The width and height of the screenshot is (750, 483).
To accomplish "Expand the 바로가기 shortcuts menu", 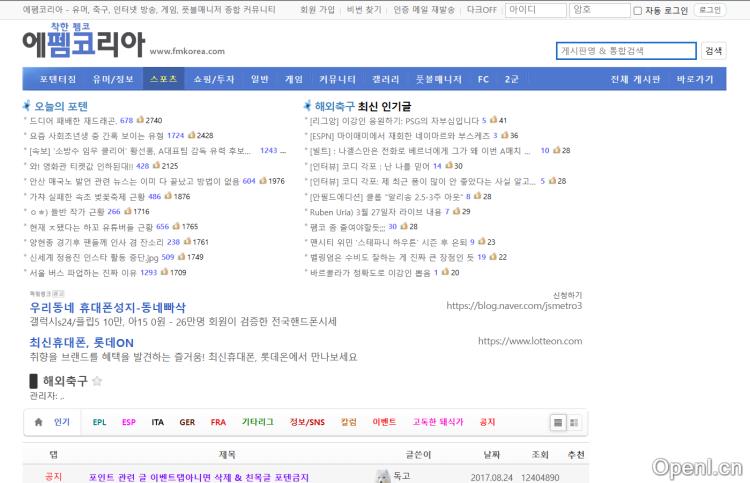I will click(x=694, y=78).
